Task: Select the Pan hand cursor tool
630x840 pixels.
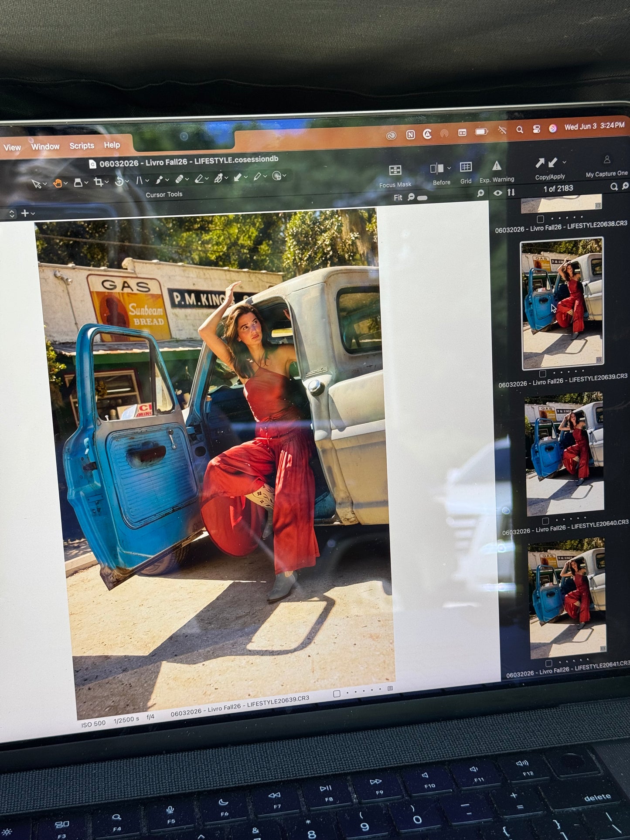Action: (57, 184)
